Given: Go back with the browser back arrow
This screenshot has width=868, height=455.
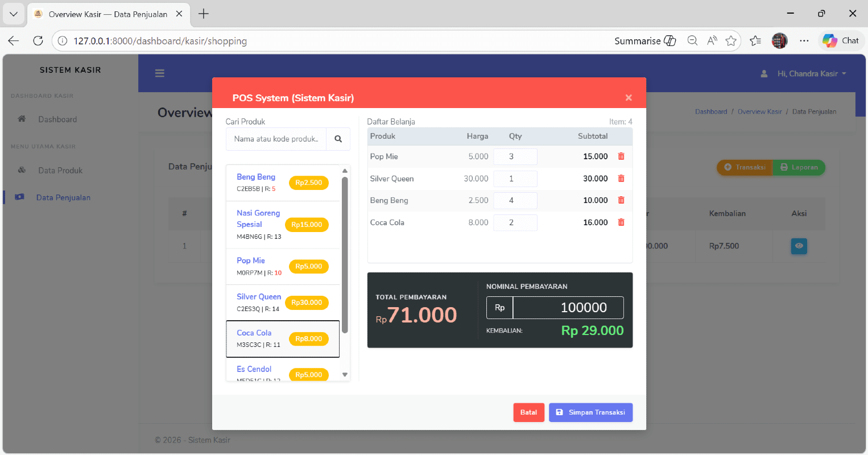Looking at the screenshot, I should (x=14, y=41).
